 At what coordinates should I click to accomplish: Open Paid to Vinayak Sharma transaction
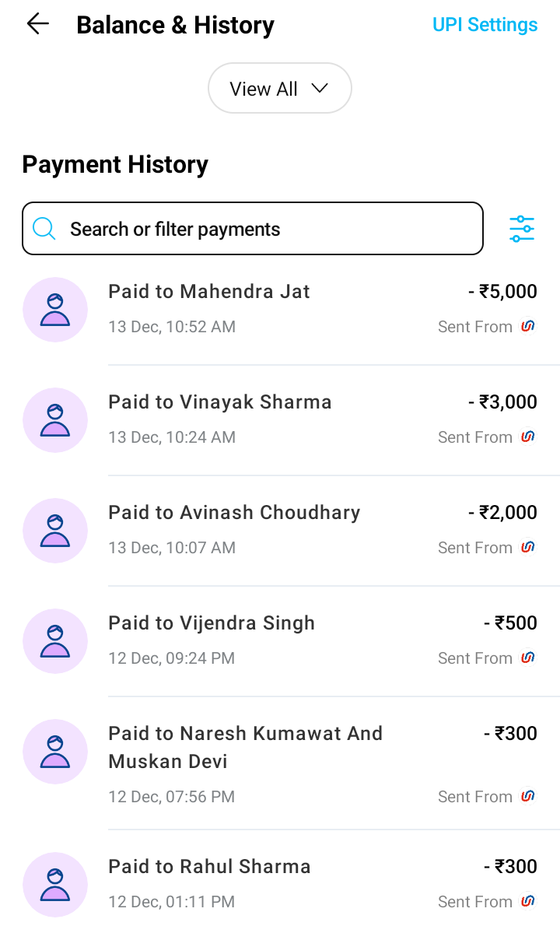[x=220, y=402]
